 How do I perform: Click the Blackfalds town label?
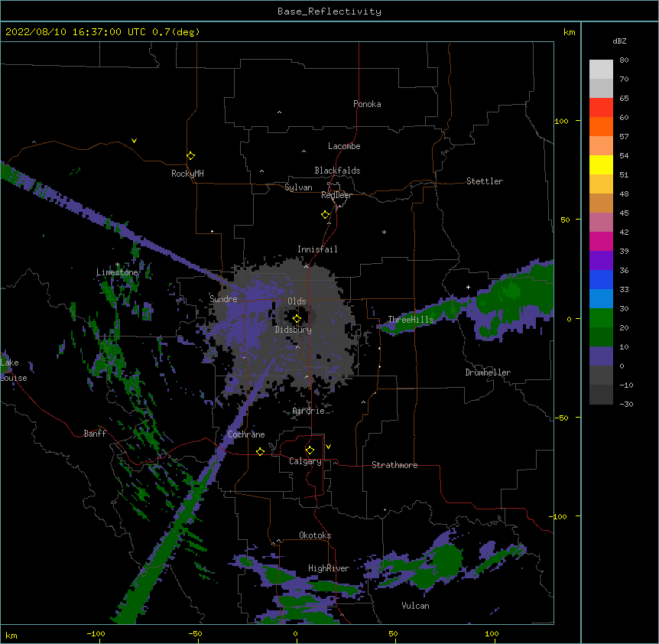(337, 171)
